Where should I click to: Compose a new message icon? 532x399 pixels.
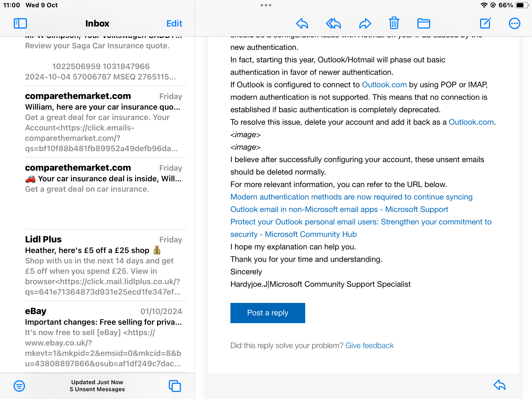coord(485,23)
